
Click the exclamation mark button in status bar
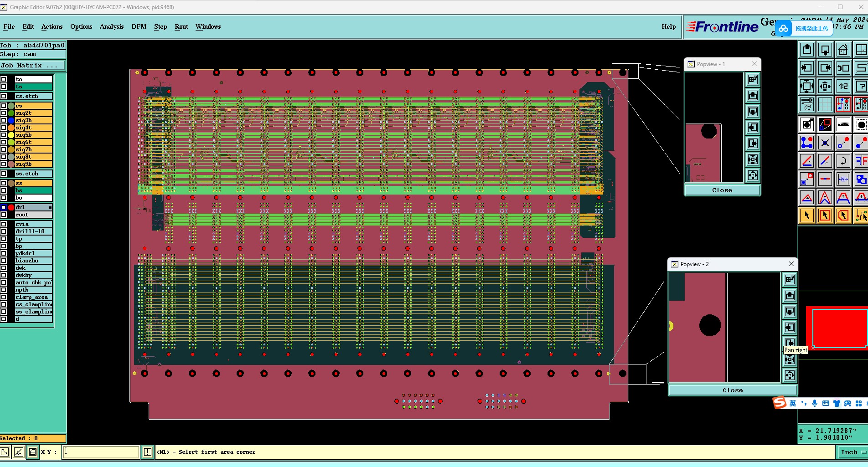click(148, 452)
